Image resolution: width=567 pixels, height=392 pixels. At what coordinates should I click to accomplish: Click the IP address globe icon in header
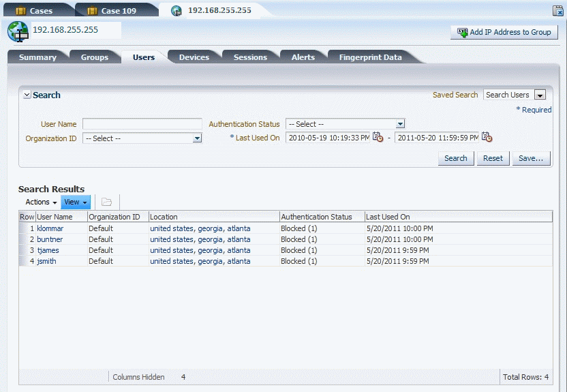(17, 31)
